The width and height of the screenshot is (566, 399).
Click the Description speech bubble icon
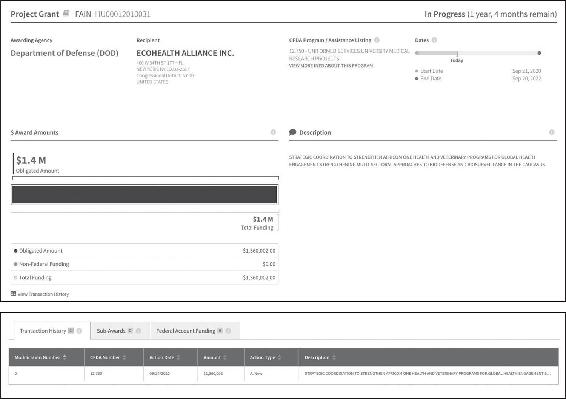pyautogui.click(x=292, y=132)
